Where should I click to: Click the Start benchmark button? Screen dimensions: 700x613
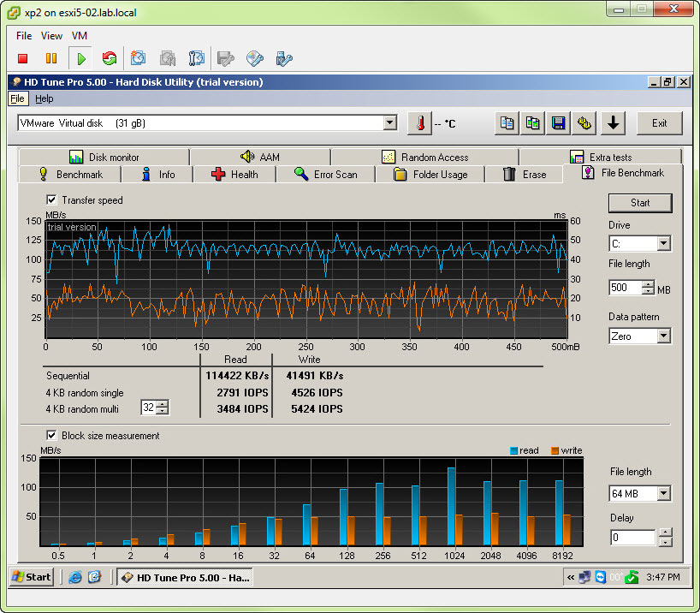tap(639, 203)
